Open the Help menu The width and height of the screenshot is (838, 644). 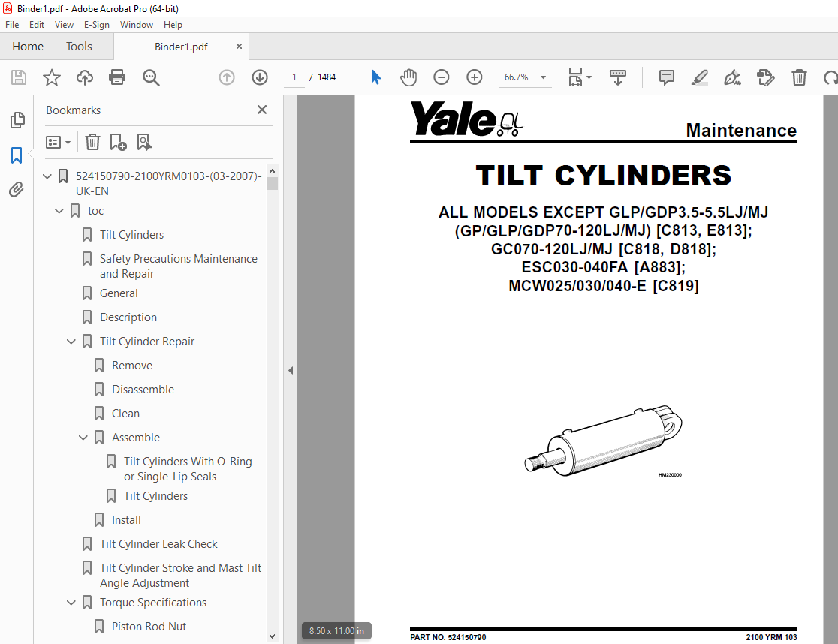click(x=173, y=25)
